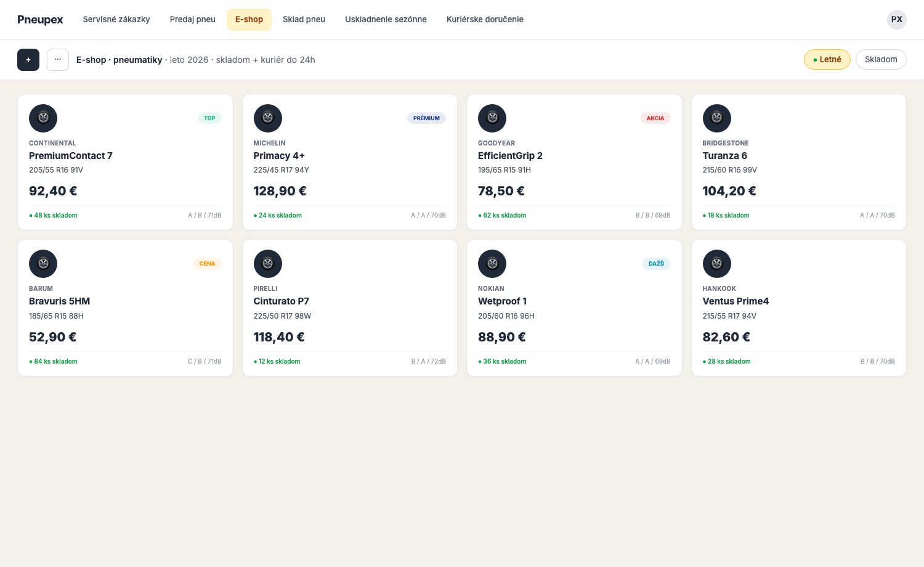Click the B / B / 69dB rating
This screenshot has width=924, height=567.
point(653,216)
